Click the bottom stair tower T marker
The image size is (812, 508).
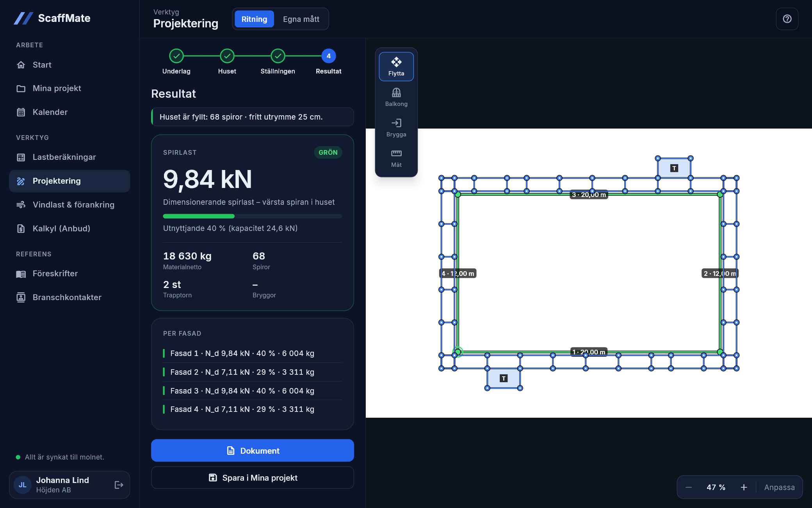(504, 378)
